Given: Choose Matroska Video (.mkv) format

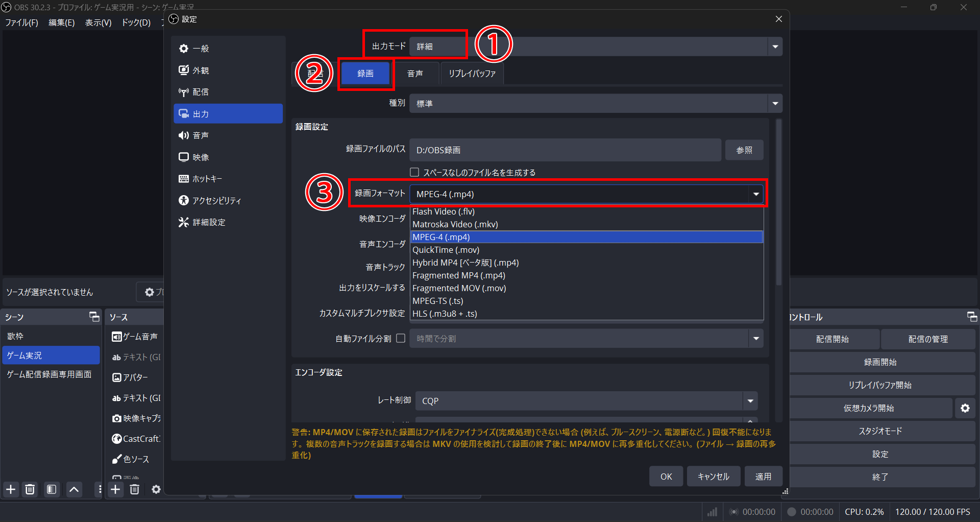Looking at the screenshot, I should click(586, 224).
